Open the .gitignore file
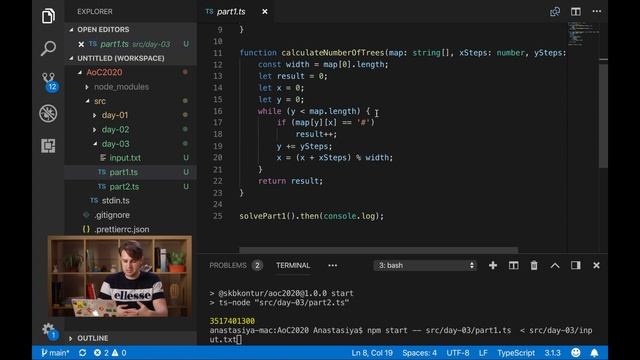 112,215
